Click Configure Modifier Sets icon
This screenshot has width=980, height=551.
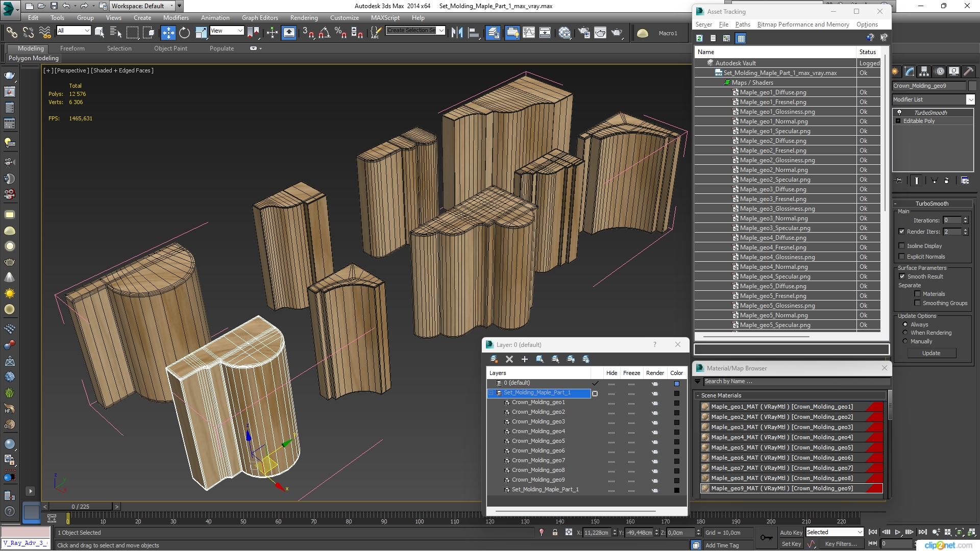pos(965,181)
